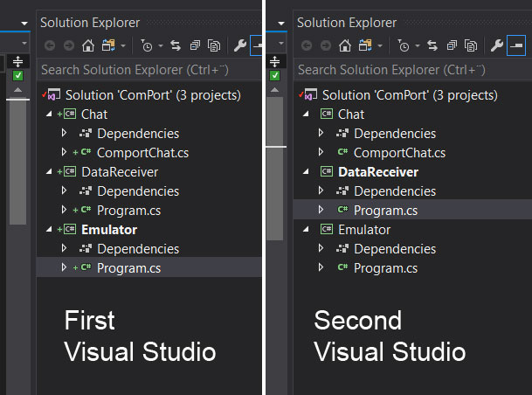Screen dimensions: 532x395
Task: Open Pending Changes Filter in first Solution Explorer
Action: tap(147, 45)
